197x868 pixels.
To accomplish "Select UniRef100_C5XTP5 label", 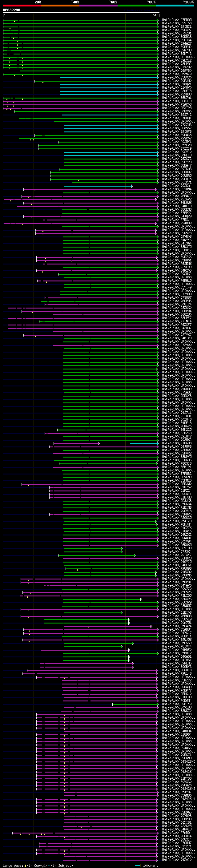I will click(177, 108).
